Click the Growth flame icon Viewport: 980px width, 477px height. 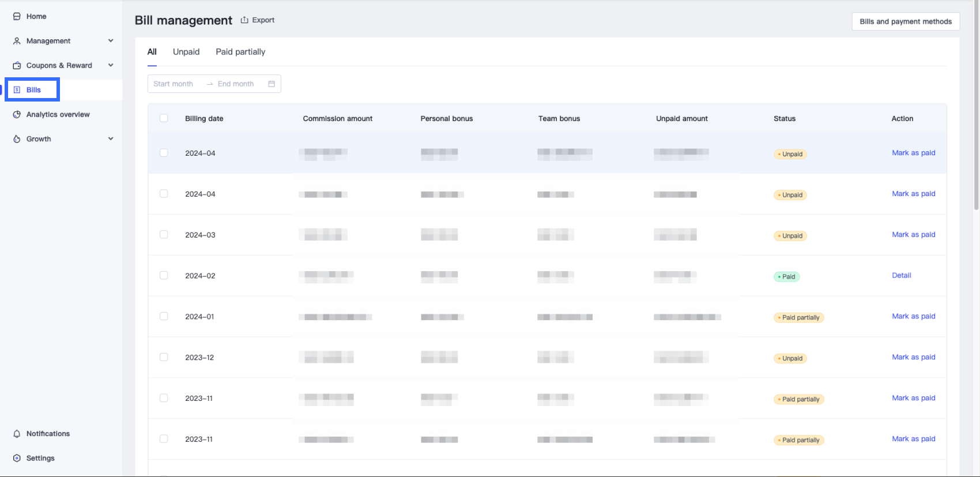(x=17, y=139)
